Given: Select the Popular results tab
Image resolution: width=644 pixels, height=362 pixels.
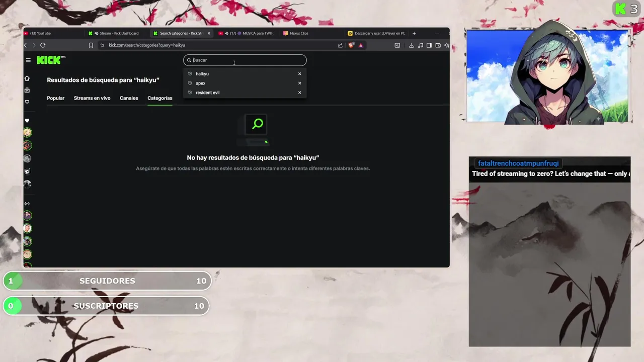Looking at the screenshot, I should (x=56, y=98).
